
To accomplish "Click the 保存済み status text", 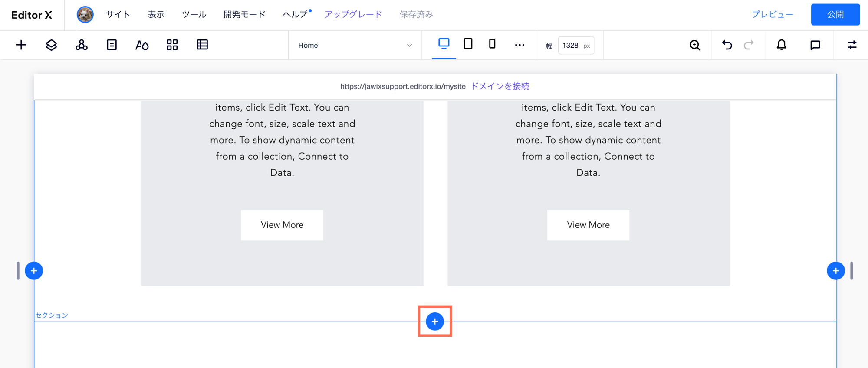I will point(416,15).
